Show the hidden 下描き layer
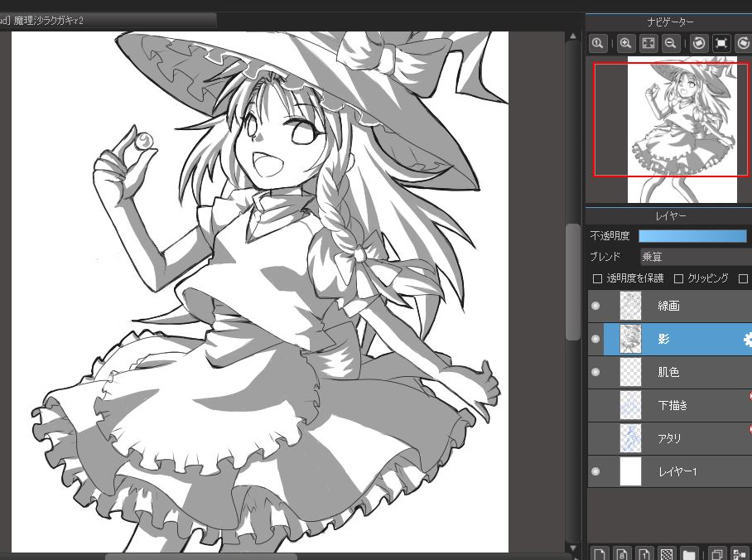Image resolution: width=752 pixels, height=560 pixels. [595, 405]
